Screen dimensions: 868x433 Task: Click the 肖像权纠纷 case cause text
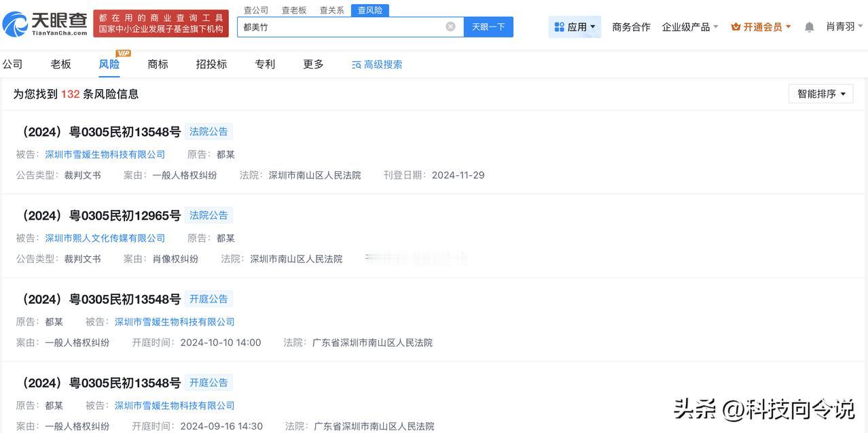pyautogui.click(x=175, y=258)
